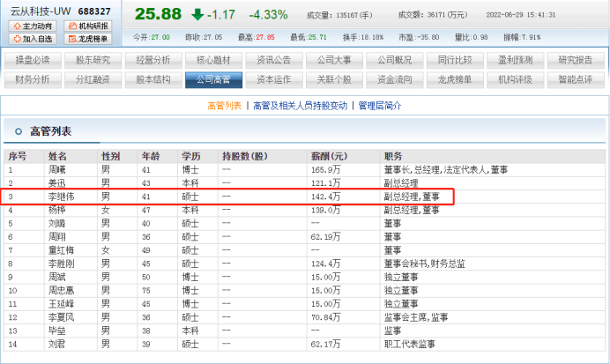Click position 职工代表监事

tap(410, 344)
